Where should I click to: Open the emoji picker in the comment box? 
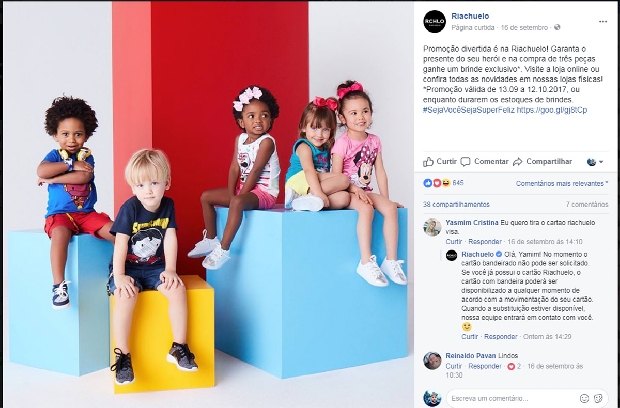(x=584, y=398)
